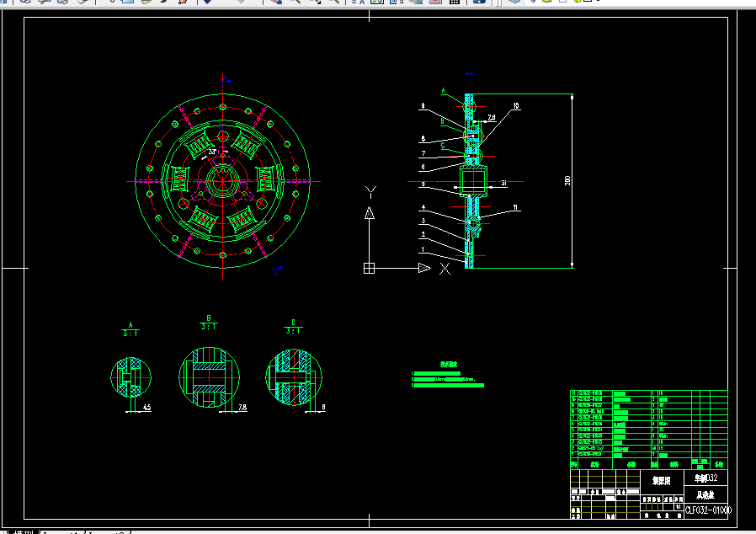The width and height of the screenshot is (756, 534).
Task: Select the C 3:1 detail view title
Action: tap(293, 327)
